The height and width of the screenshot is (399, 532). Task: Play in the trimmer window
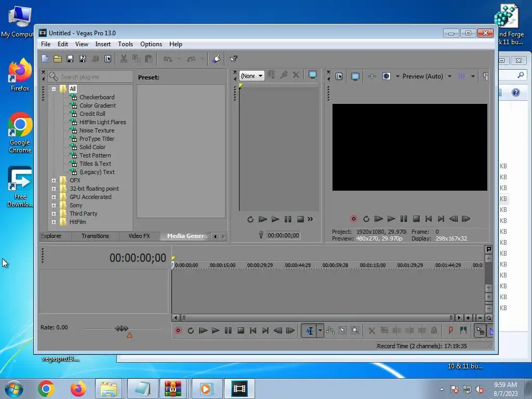275,219
